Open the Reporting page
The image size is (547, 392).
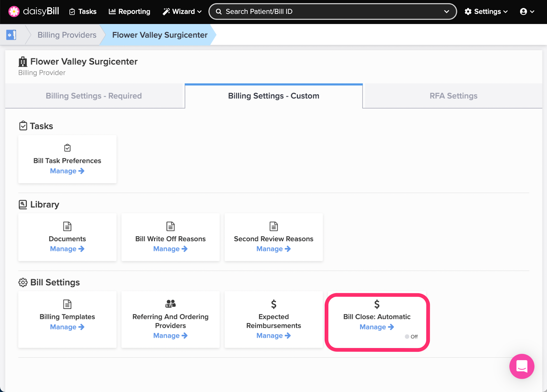coord(129,12)
